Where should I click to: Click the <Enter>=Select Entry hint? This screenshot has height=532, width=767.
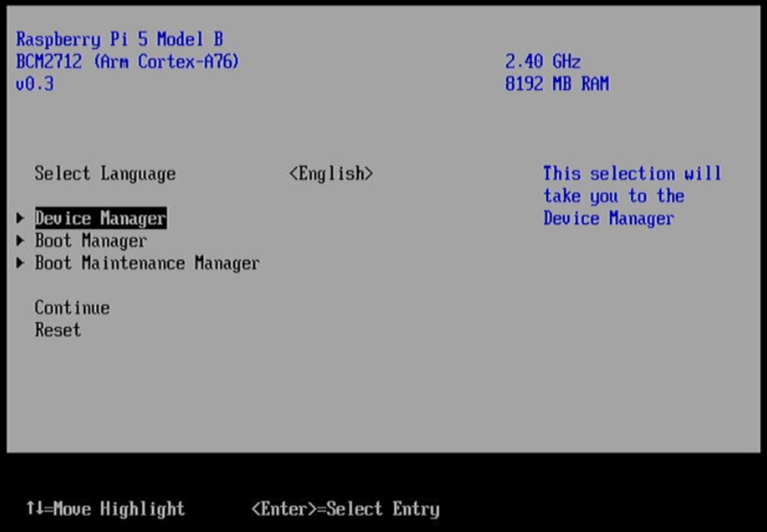tap(345, 509)
